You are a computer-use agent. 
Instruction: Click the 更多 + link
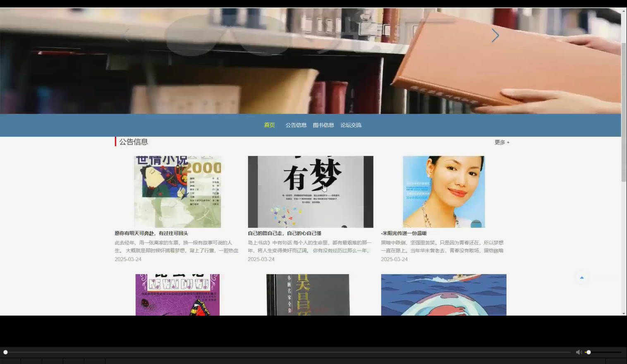point(502,142)
